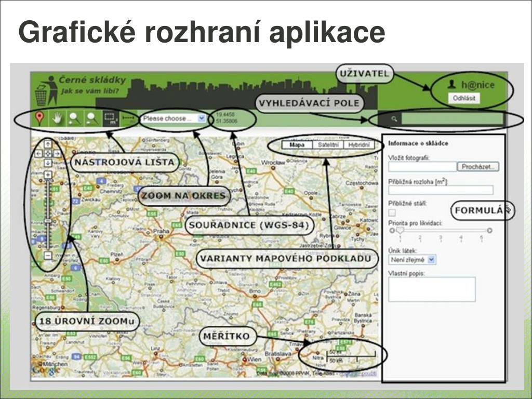532x399 pixels.
Task: Focus the search input field
Action: 453,119
